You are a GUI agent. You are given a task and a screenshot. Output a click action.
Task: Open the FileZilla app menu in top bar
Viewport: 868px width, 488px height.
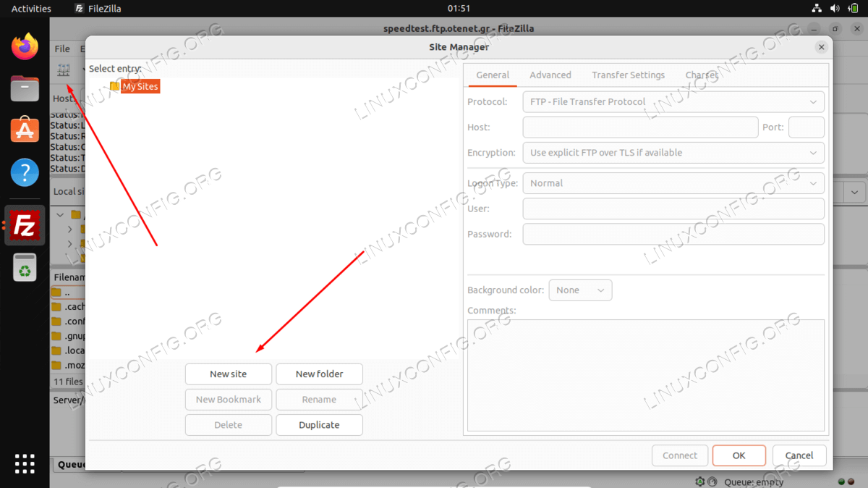click(99, 9)
